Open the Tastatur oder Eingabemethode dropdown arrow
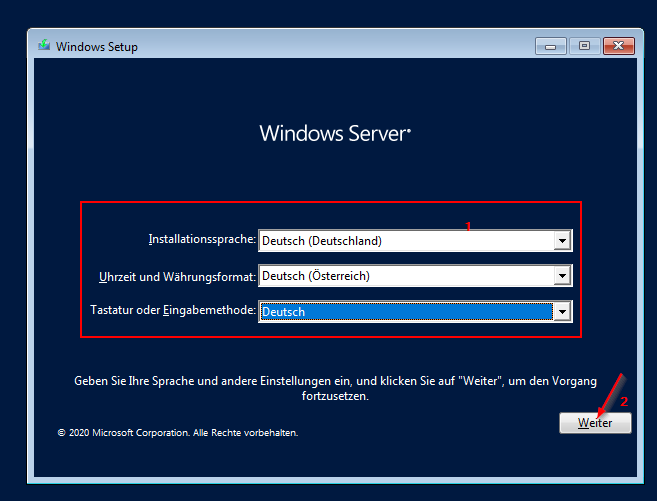 pos(562,312)
